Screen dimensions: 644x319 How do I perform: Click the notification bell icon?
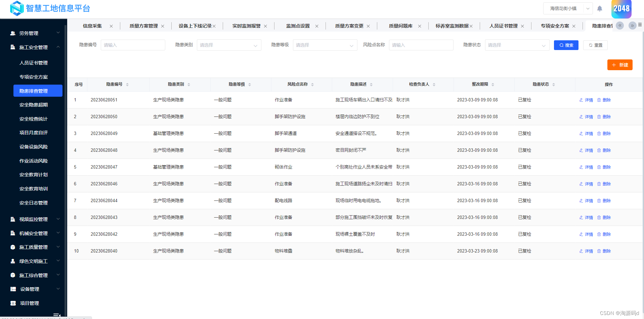[600, 8]
